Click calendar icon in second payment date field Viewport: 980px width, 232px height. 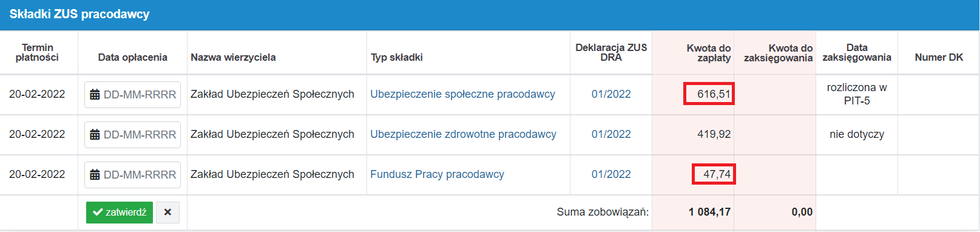click(95, 135)
